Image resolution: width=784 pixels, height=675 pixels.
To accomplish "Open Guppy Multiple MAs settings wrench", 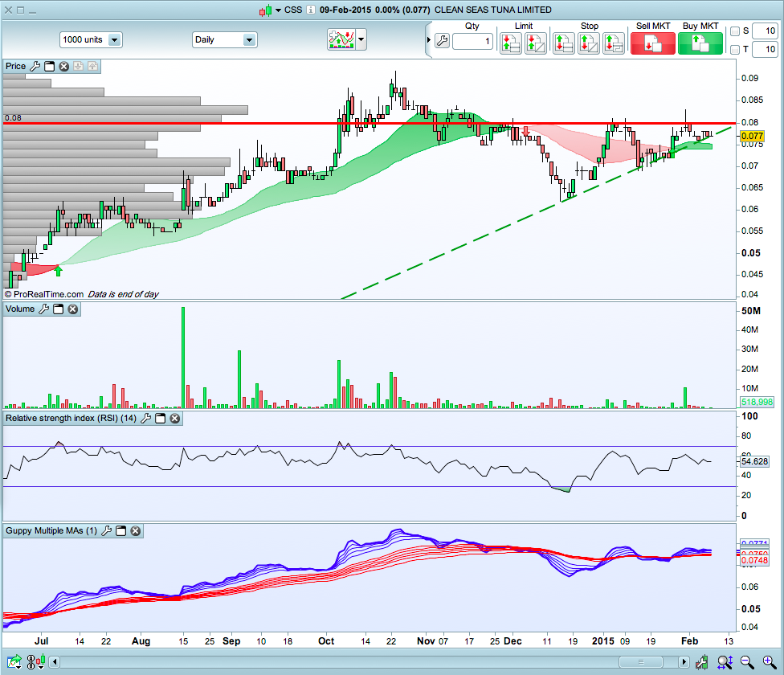I will click(x=106, y=531).
